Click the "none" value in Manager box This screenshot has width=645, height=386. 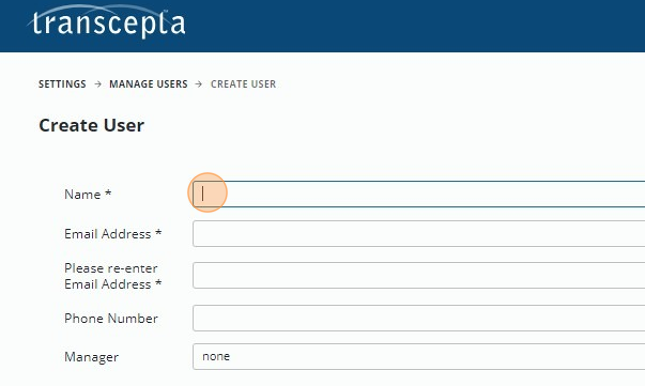coord(216,356)
